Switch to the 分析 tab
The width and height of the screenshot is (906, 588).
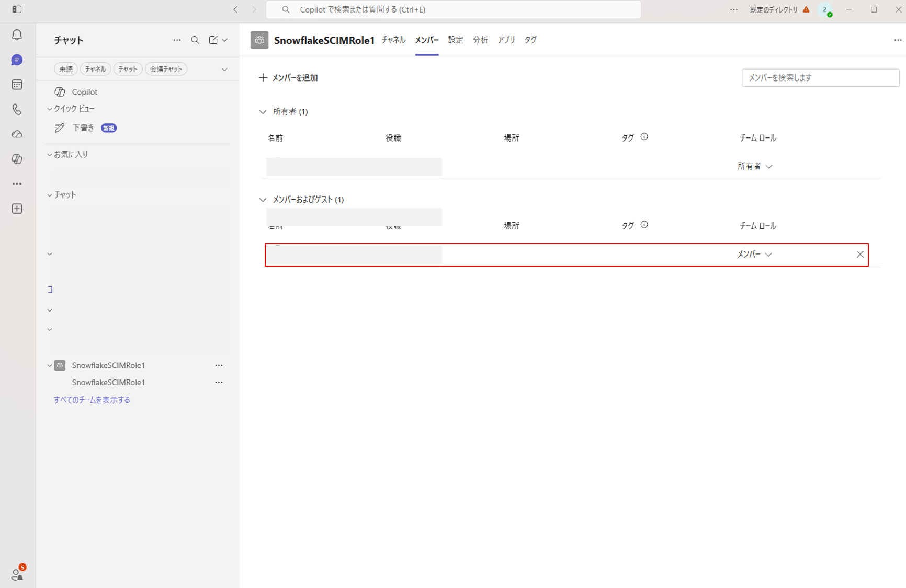coord(480,40)
